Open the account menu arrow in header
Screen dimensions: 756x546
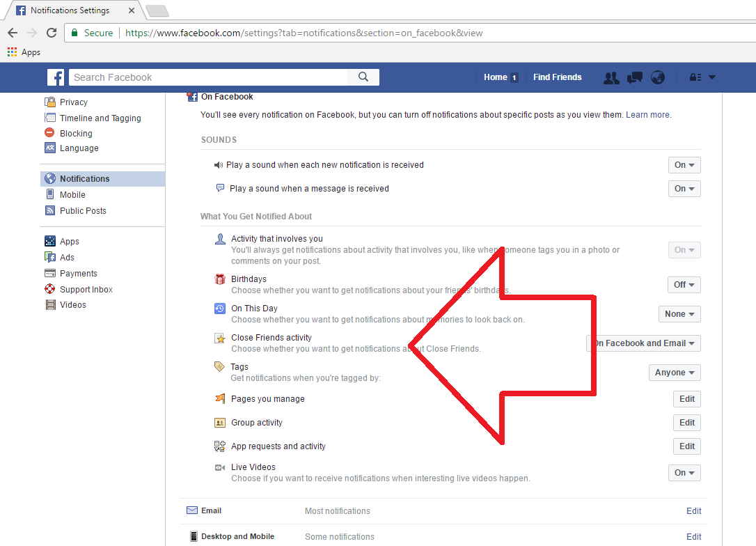pos(712,77)
